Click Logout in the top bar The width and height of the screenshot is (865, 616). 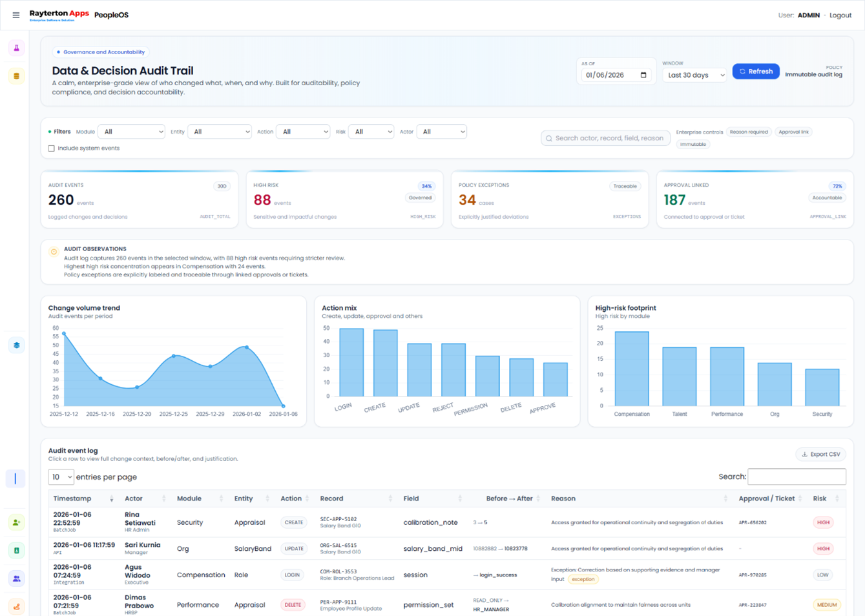pyautogui.click(x=840, y=15)
